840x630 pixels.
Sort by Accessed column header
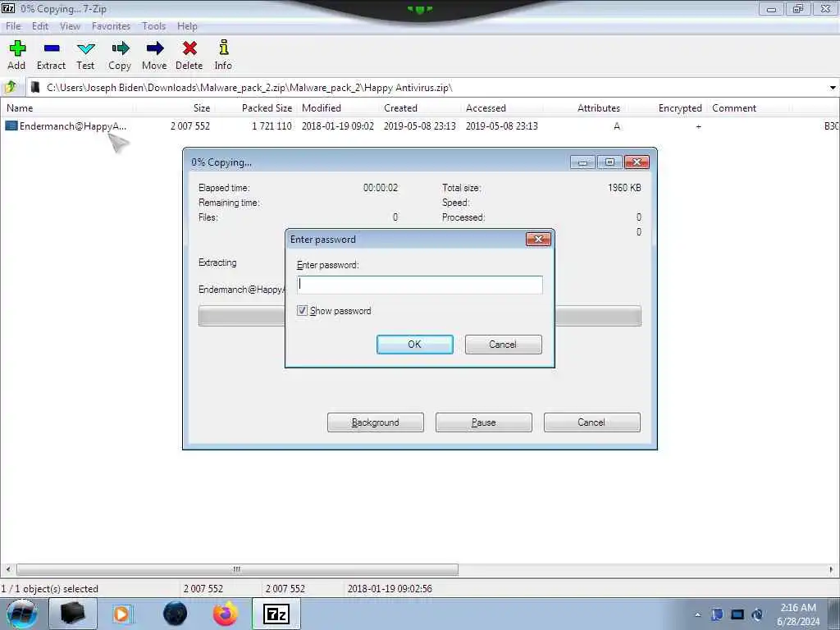pos(486,108)
